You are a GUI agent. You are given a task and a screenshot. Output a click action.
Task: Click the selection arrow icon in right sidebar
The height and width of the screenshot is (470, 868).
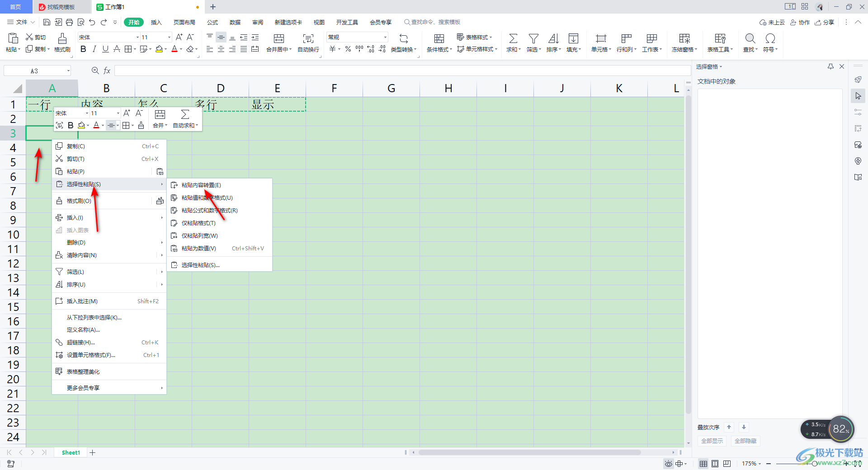(858, 96)
